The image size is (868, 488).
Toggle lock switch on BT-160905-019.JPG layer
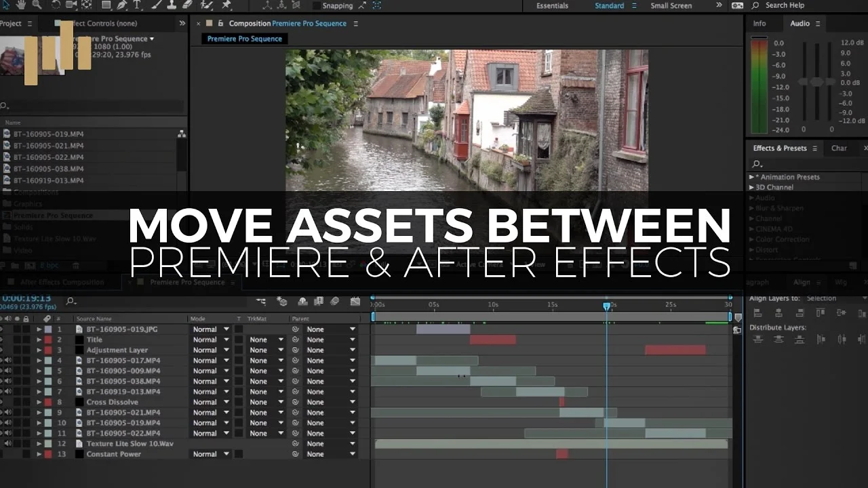point(26,329)
